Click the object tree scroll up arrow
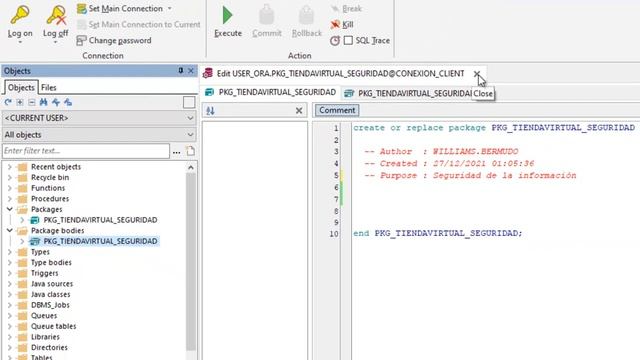 click(191, 167)
